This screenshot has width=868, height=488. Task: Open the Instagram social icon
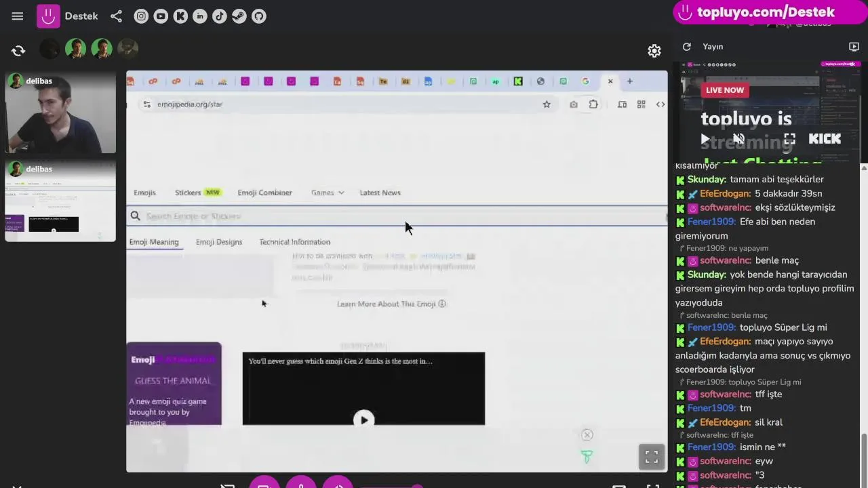[x=141, y=16]
